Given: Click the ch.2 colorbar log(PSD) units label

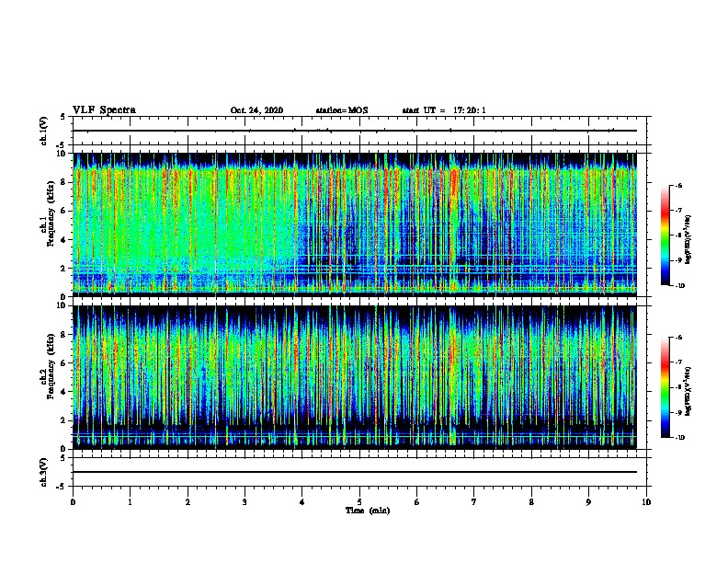Looking at the screenshot, I should click(688, 392).
